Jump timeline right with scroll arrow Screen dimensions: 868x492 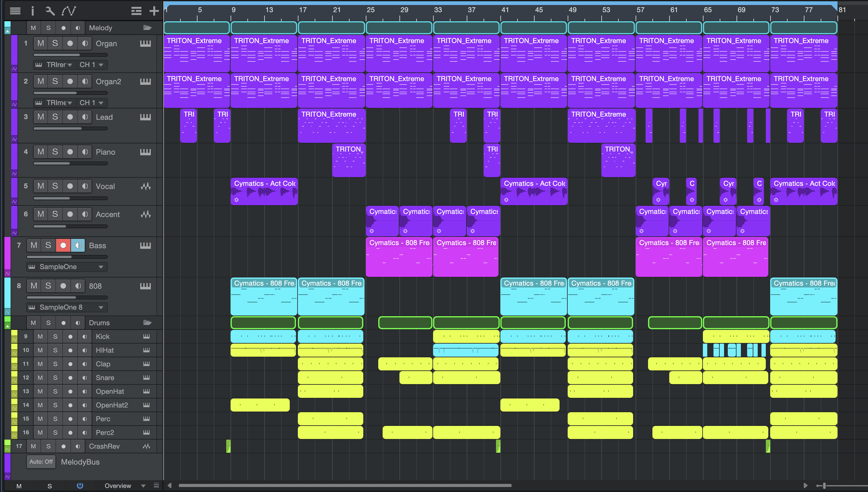(805, 485)
